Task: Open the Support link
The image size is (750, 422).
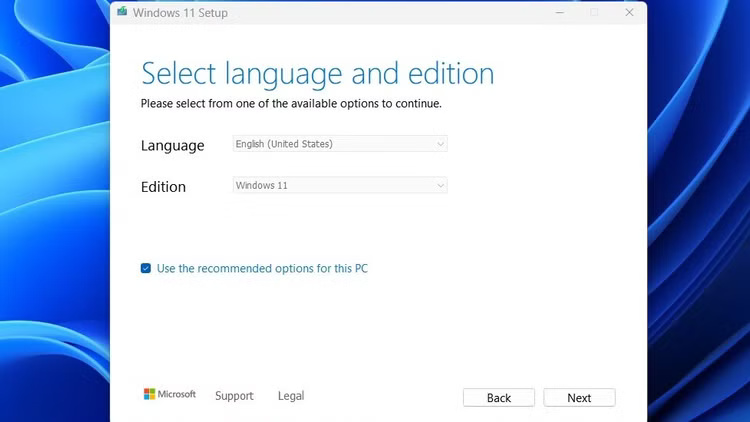Action: click(234, 396)
